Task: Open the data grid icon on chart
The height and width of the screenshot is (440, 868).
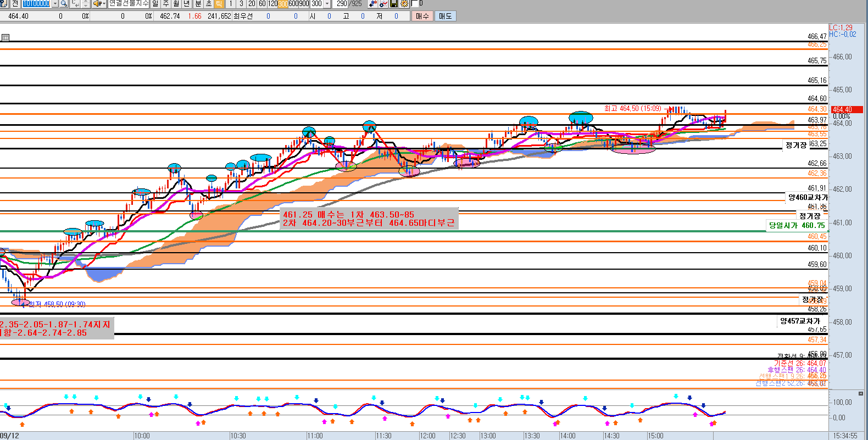Action: tap(5, 38)
